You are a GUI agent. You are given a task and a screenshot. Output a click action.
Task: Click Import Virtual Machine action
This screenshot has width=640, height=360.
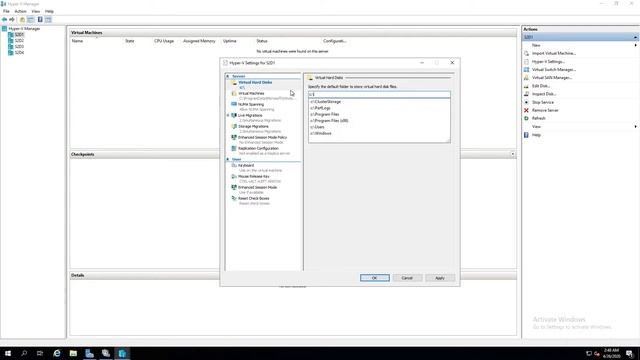click(553, 53)
